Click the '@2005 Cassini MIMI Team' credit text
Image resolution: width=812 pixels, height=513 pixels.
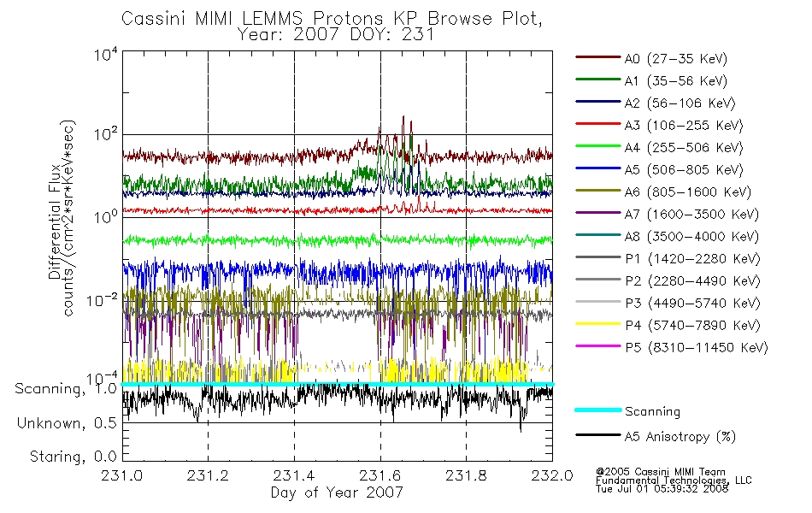pos(660,472)
